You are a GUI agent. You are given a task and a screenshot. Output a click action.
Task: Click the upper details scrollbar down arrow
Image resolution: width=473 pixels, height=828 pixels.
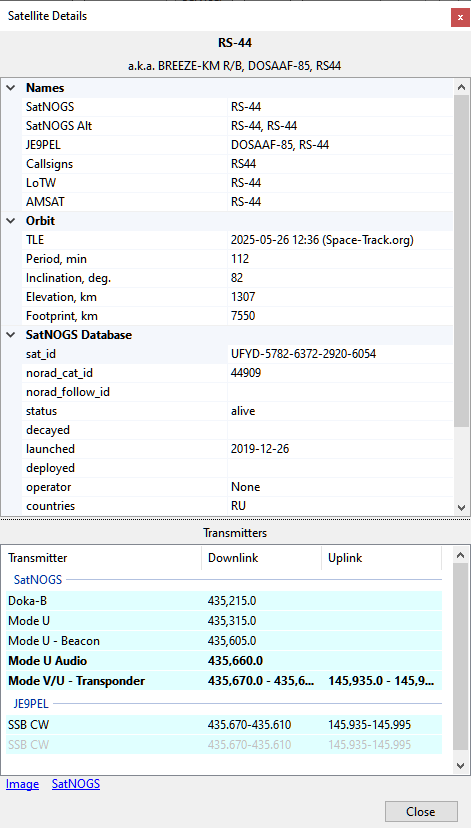(x=461, y=508)
